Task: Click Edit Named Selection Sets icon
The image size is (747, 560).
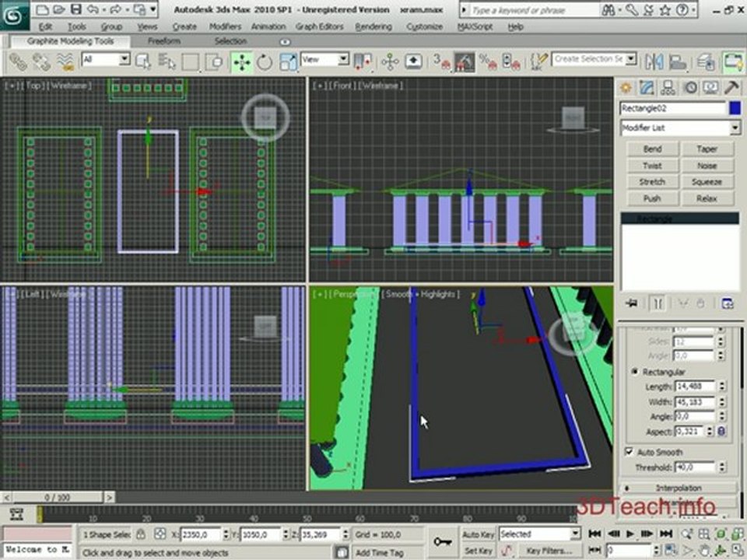Action: (538, 62)
